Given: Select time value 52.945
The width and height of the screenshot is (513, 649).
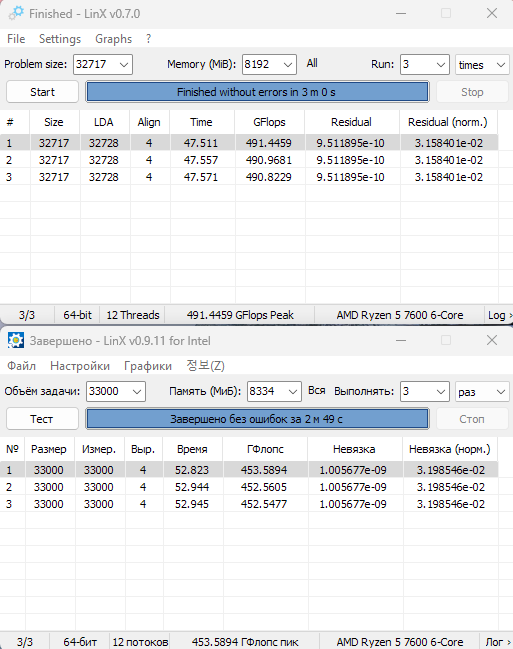Looking at the screenshot, I should pyautogui.click(x=192, y=504).
